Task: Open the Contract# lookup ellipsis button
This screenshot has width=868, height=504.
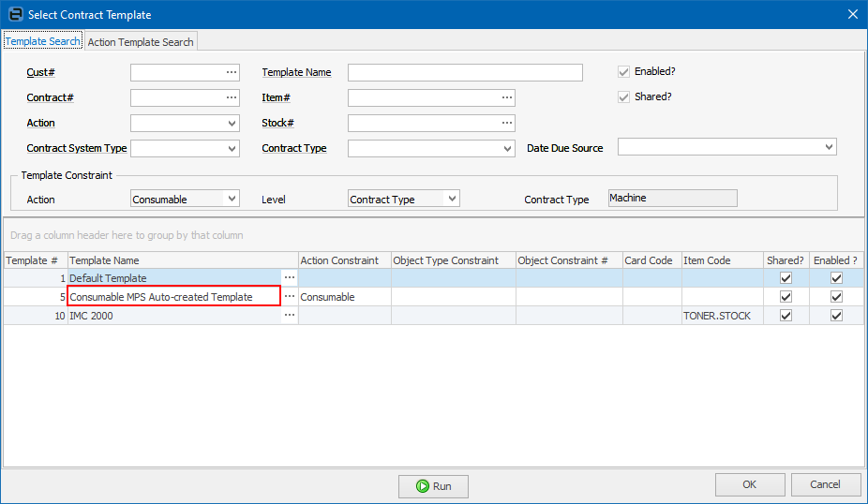Action: (x=232, y=97)
